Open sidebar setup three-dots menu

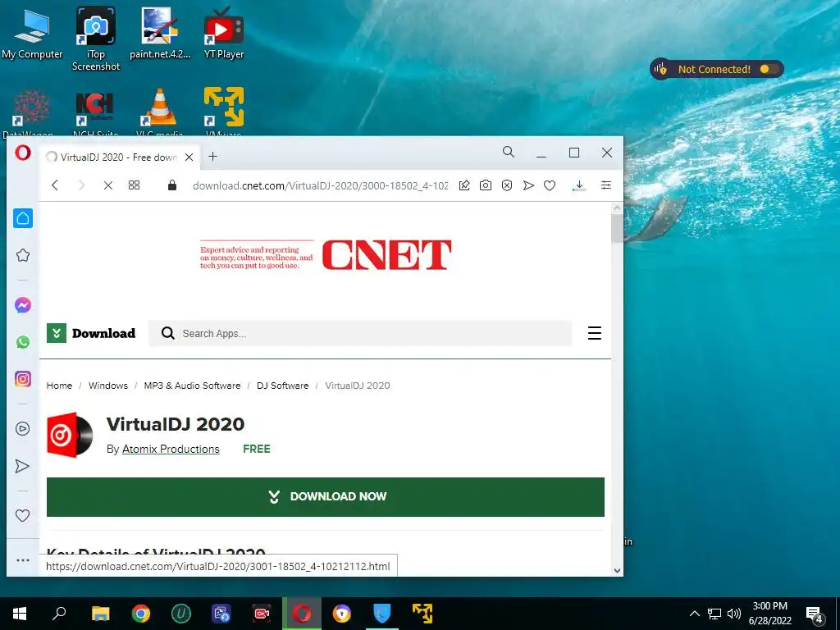[x=22, y=560]
